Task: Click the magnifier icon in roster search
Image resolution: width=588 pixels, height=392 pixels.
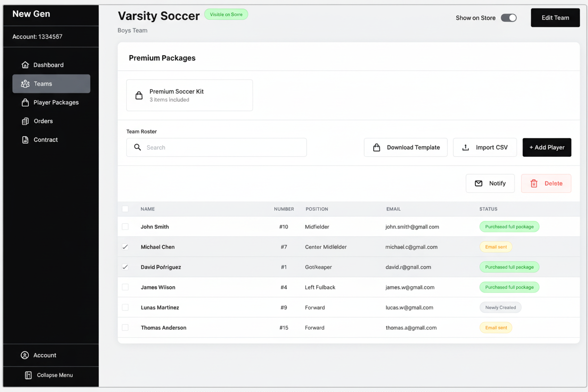Action: (138, 147)
